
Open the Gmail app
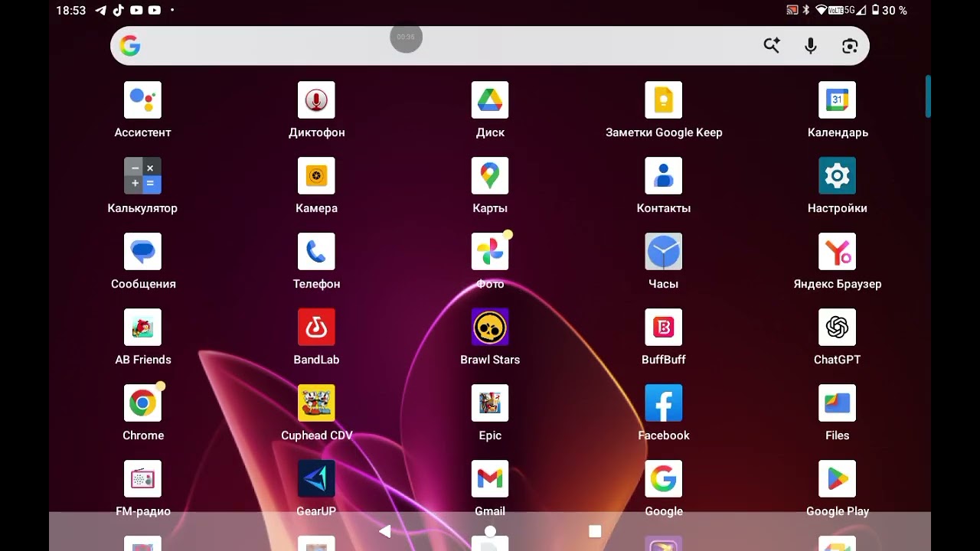tap(490, 479)
